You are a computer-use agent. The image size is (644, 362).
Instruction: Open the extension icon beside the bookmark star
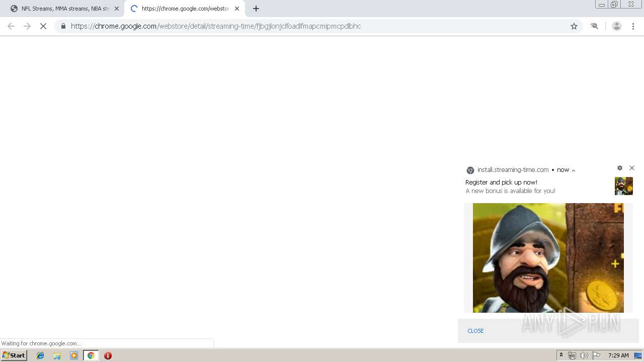595,26
